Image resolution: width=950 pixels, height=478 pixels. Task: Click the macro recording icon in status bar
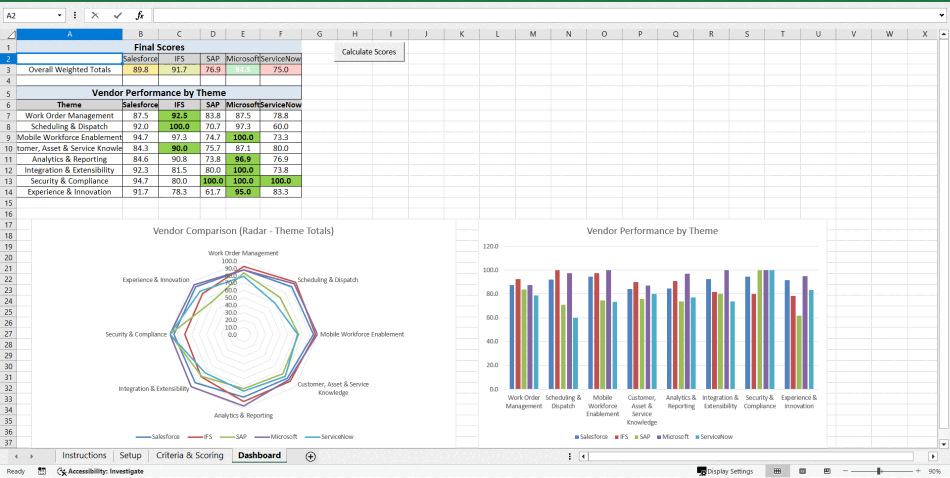click(x=42, y=471)
